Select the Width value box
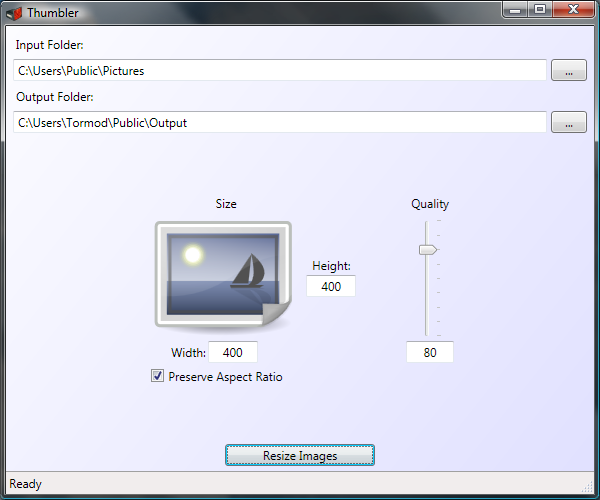The image size is (600, 500). [233, 353]
